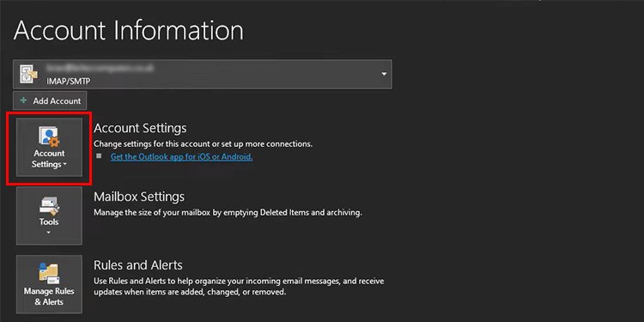Viewport: 644px width, 322px height.
Task: Click the Manage Rules & Alerts folder icon
Action: [49, 274]
